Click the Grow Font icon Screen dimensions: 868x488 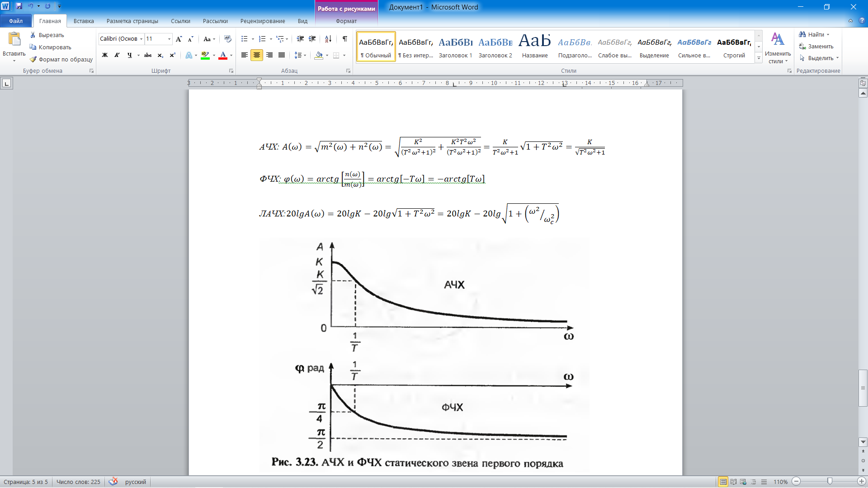coord(179,39)
